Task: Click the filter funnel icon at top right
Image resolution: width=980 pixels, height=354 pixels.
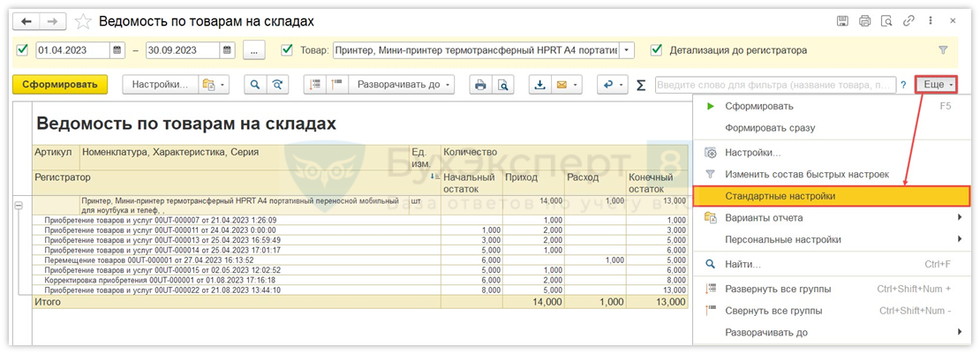Action: [x=943, y=50]
